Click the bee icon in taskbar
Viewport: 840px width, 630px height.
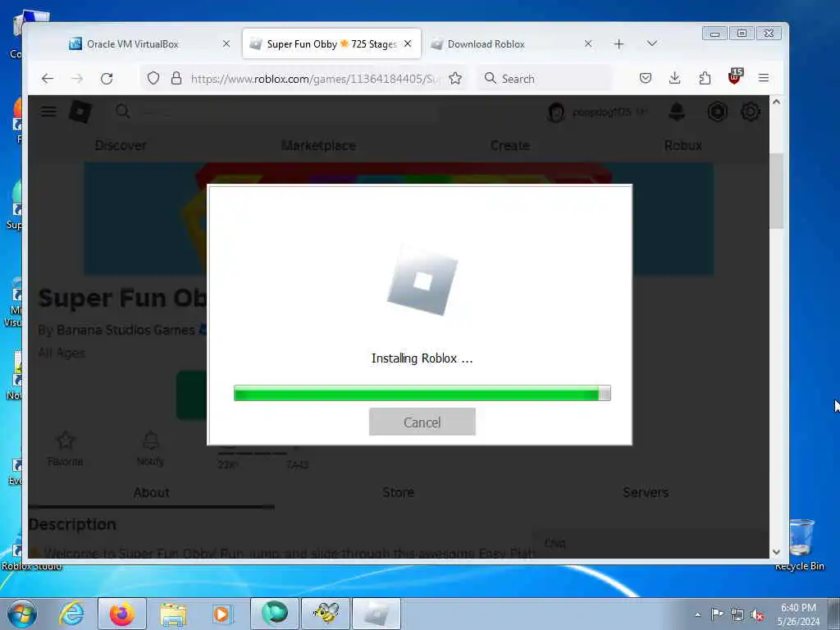click(326, 614)
